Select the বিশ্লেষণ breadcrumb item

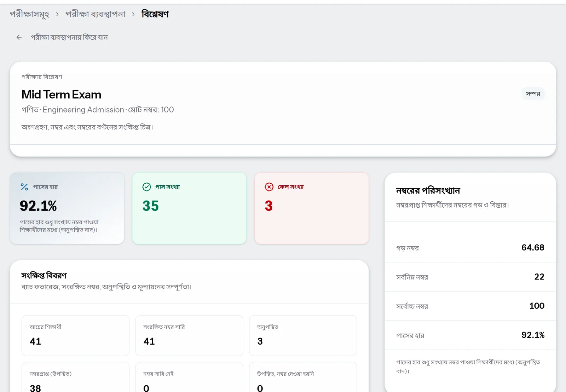point(155,14)
